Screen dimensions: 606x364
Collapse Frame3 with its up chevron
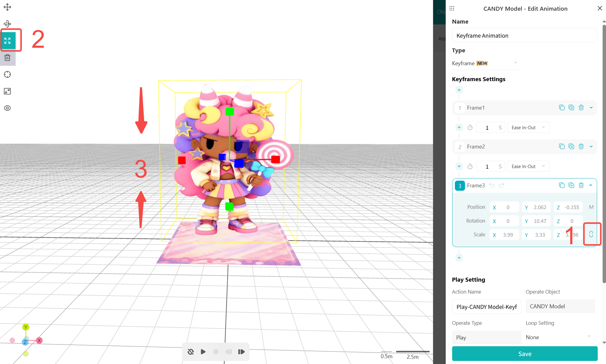[x=591, y=185]
